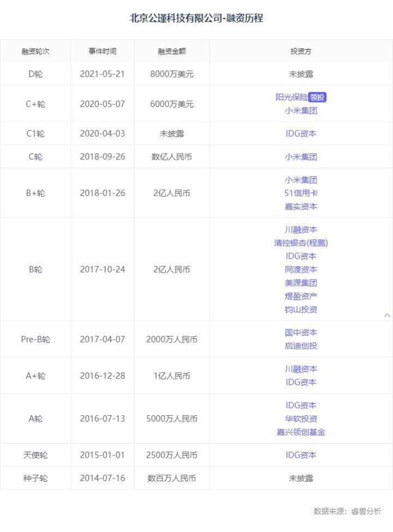This screenshot has width=393, height=532.
Task: Open IDG资本 link in A+轮 row
Action: pos(301,382)
